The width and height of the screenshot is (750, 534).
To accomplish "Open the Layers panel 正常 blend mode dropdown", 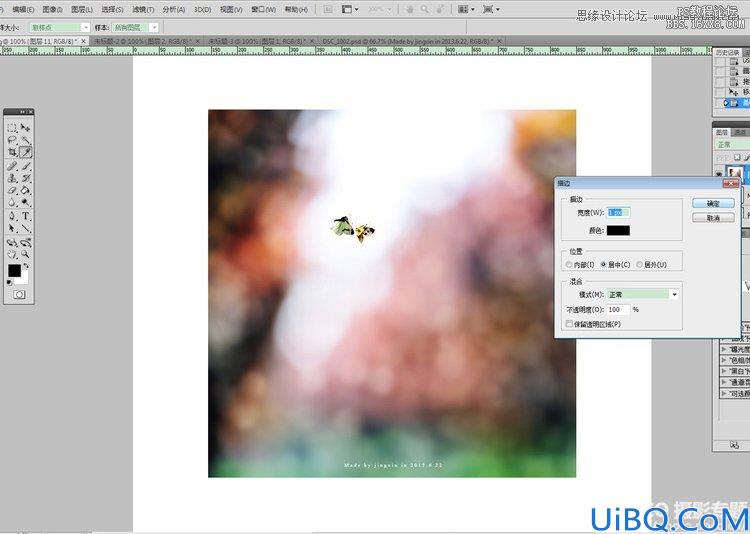I will click(x=732, y=144).
